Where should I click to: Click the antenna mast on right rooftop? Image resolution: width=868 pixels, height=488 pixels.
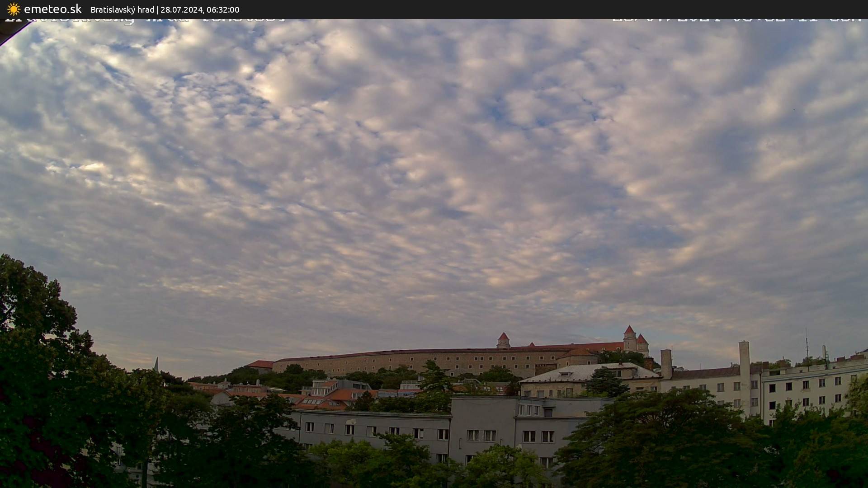(807, 346)
